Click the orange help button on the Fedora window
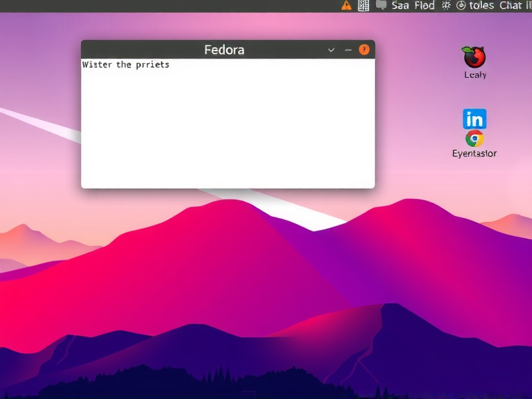This screenshot has width=532, height=399. coord(363,49)
